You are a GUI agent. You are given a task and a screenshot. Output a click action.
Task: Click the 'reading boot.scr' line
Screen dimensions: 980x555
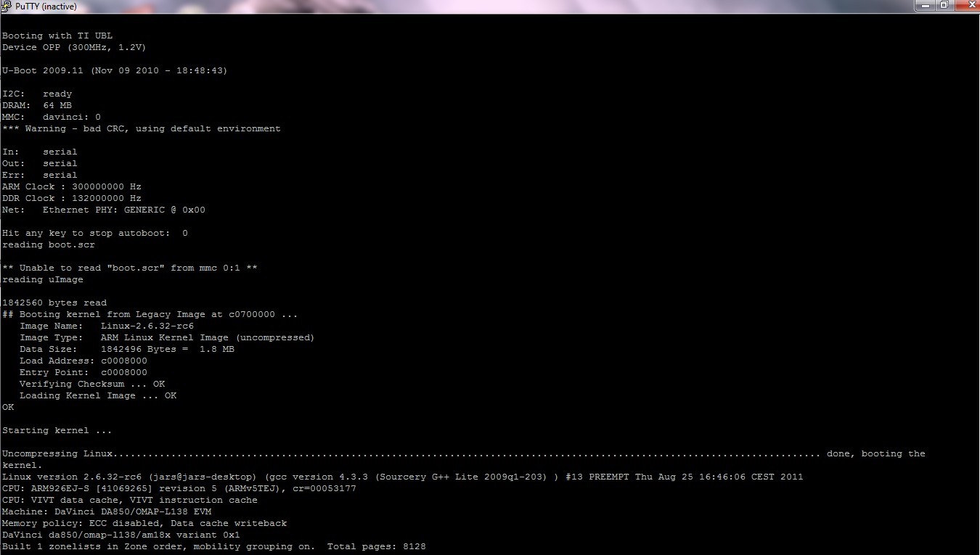tap(49, 244)
